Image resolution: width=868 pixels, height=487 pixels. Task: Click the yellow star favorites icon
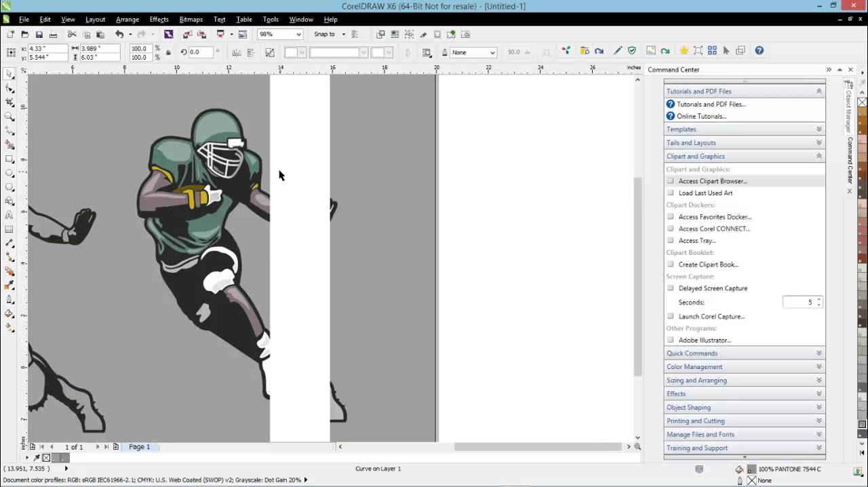pyautogui.click(x=684, y=51)
